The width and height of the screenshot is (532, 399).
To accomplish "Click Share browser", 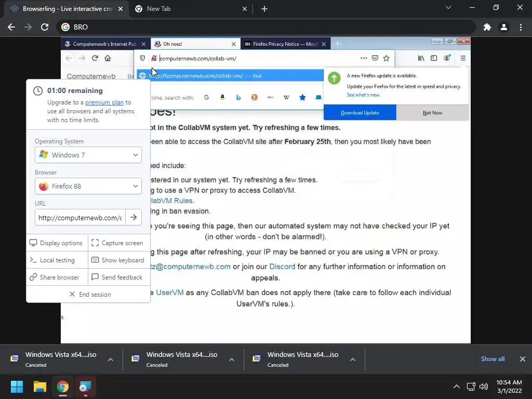I will point(57,277).
